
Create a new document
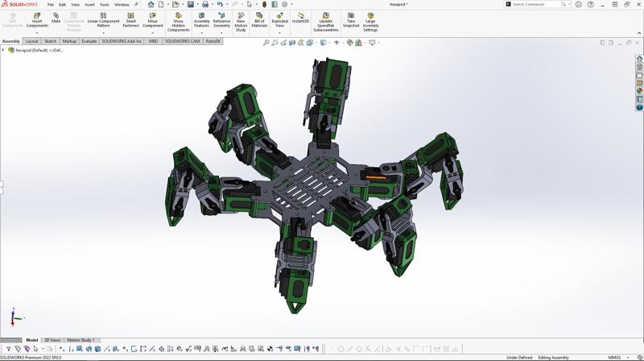click(x=161, y=5)
